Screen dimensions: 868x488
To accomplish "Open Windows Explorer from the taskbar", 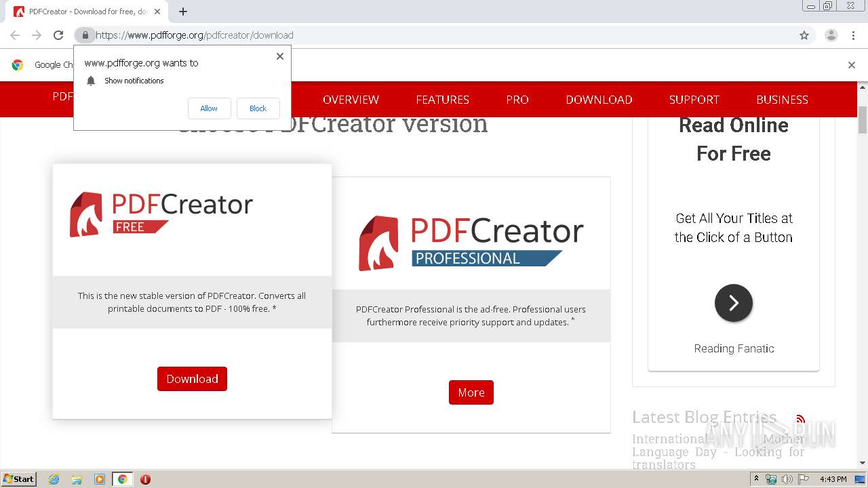I will pyautogui.click(x=77, y=479).
